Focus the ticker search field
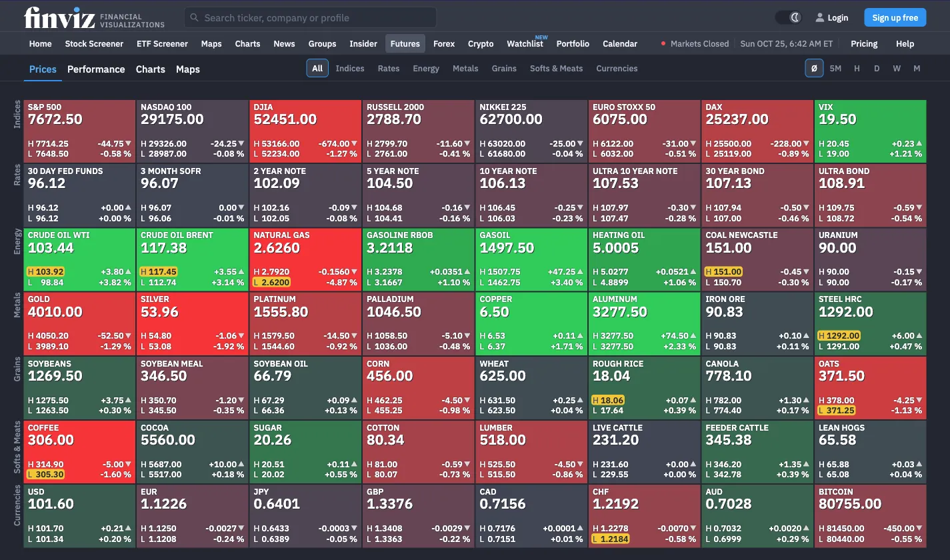 click(x=310, y=18)
